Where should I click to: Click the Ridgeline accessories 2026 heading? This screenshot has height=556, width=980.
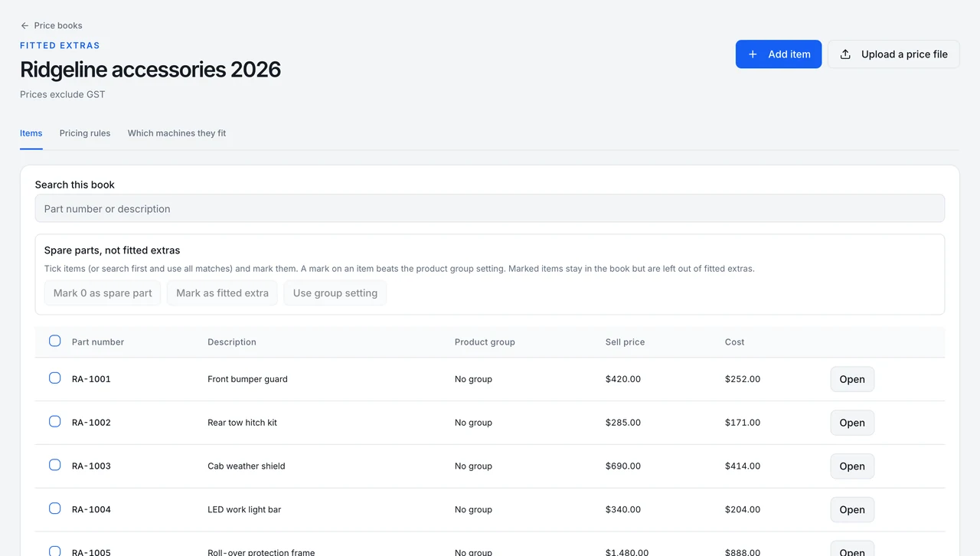coord(151,70)
